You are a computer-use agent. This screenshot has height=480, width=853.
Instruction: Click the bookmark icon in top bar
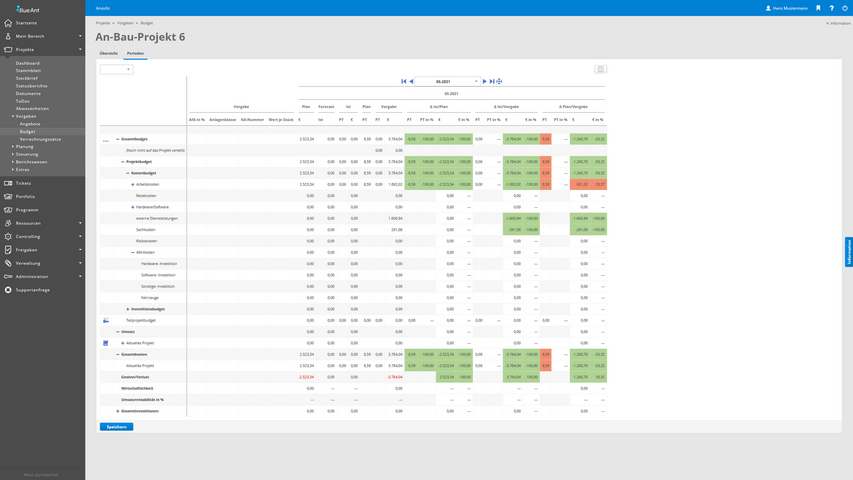coord(818,8)
